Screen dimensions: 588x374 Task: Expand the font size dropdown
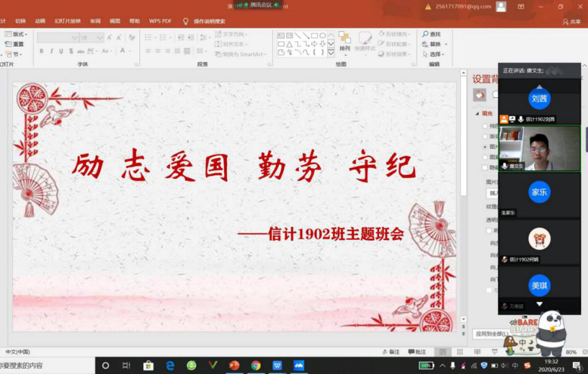point(100,38)
